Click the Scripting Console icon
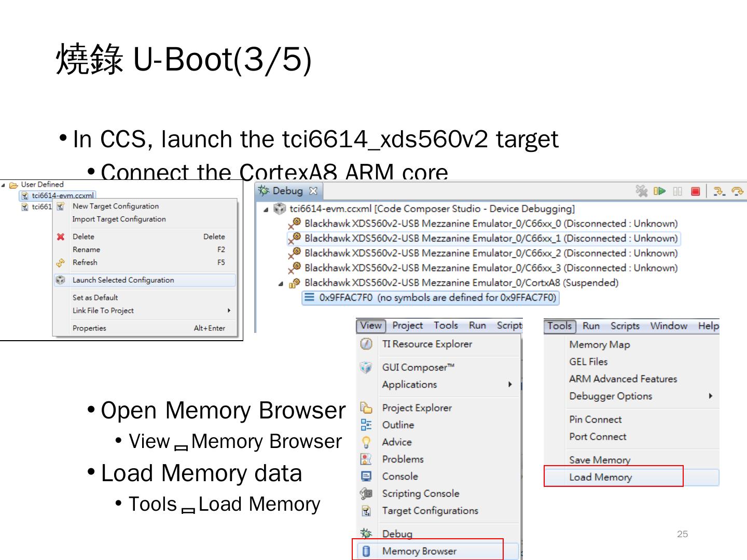747x560 pixels. pyautogui.click(x=366, y=494)
